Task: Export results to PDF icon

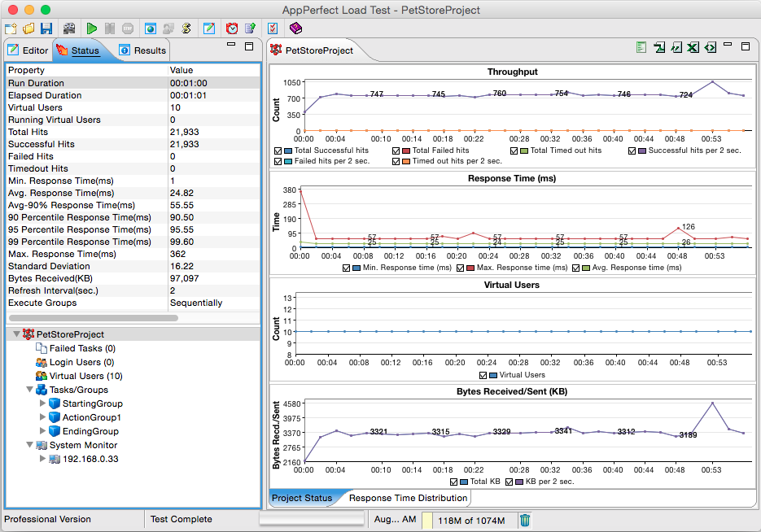Action: click(659, 47)
